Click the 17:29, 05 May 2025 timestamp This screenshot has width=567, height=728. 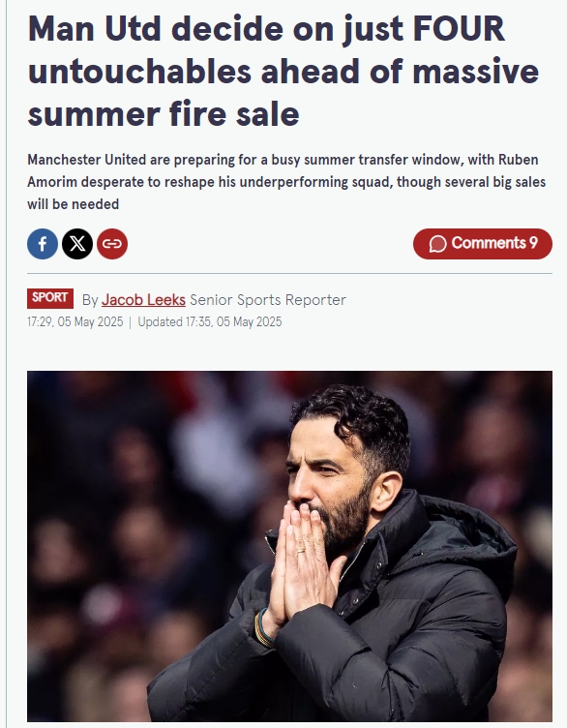(x=75, y=321)
